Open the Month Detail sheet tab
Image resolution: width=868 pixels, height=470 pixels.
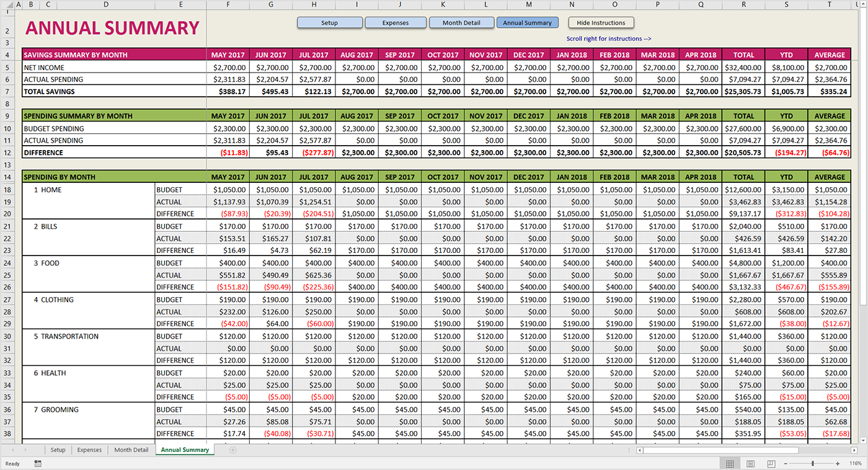click(x=131, y=450)
